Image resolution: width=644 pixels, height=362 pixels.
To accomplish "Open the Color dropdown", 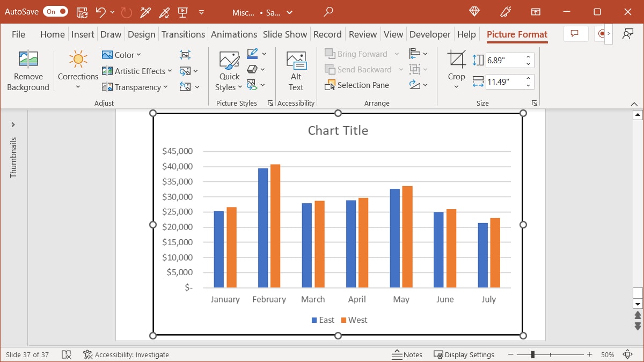I will [x=122, y=54].
